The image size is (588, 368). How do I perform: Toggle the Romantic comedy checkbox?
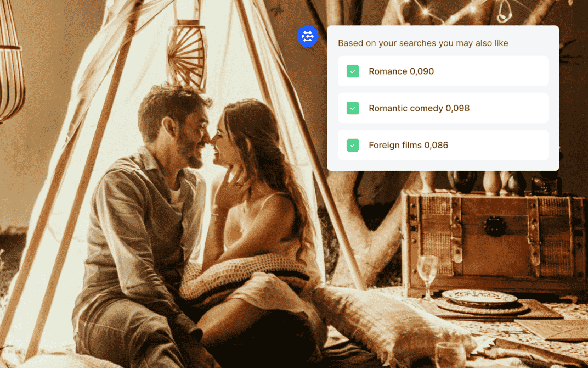353,108
